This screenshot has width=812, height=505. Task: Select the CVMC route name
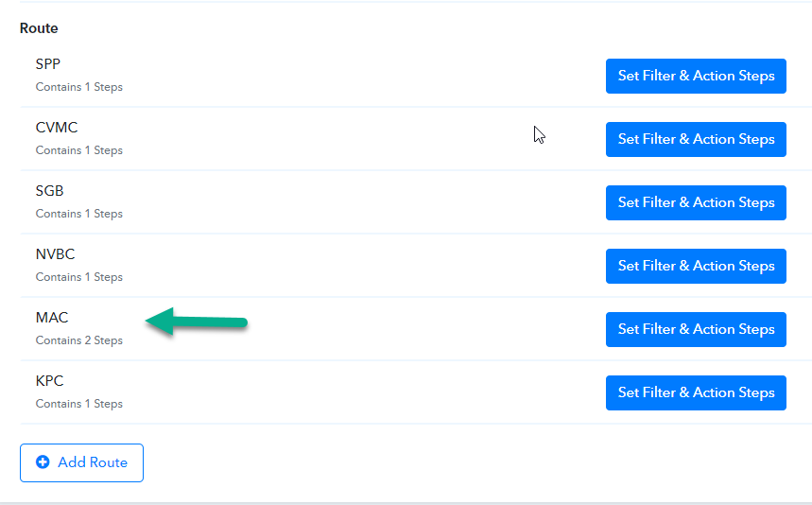57,128
